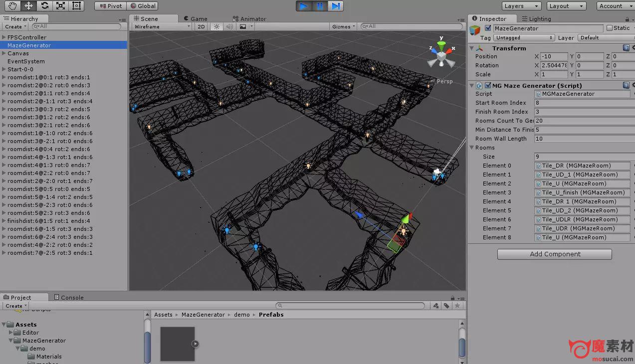The width and height of the screenshot is (635, 364).
Task: Toggle the Inspector lock icon
Action: tap(627, 19)
